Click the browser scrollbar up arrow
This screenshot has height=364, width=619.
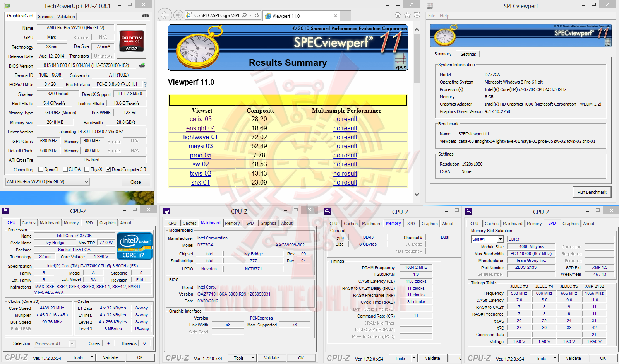[417, 30]
